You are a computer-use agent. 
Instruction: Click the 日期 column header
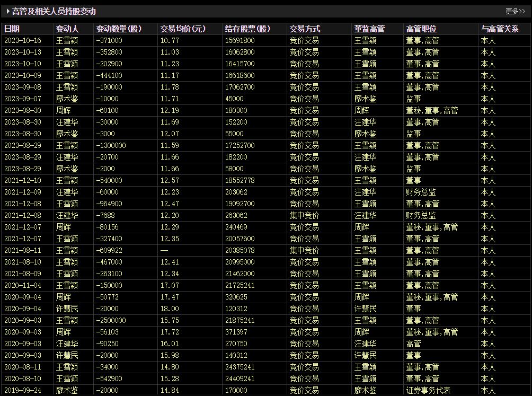(12, 29)
